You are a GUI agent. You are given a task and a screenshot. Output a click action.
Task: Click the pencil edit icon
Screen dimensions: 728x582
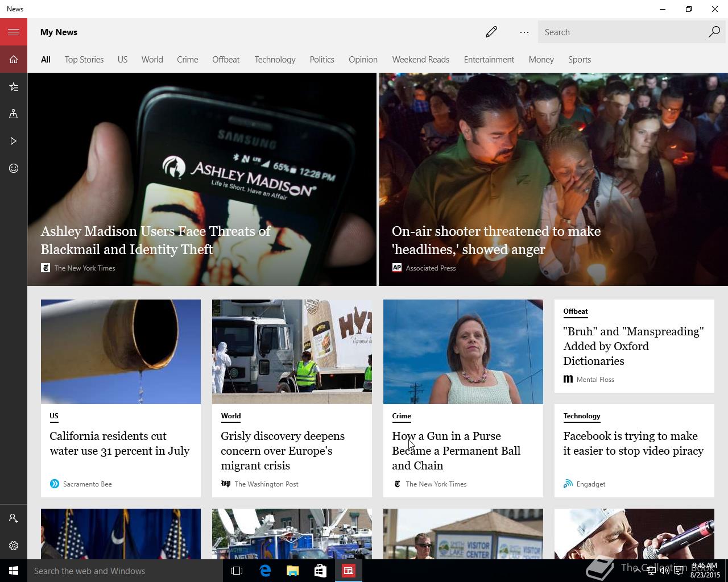point(491,32)
